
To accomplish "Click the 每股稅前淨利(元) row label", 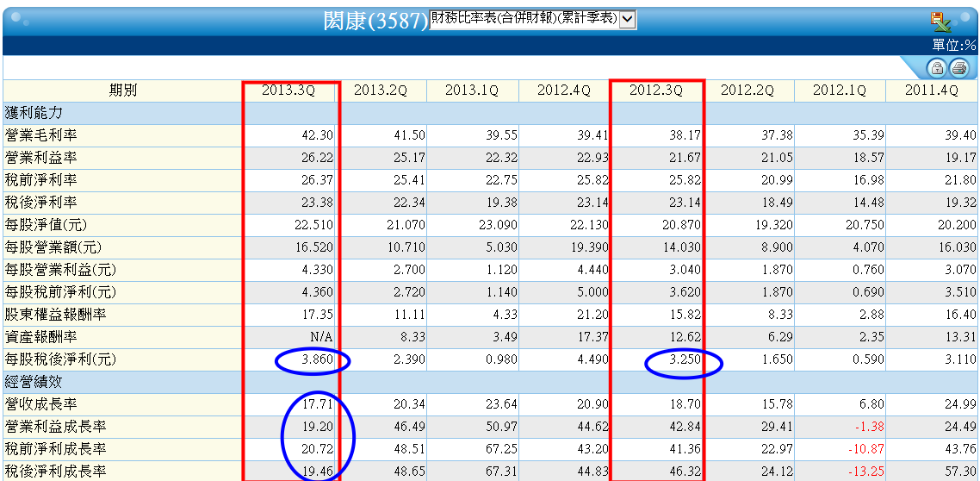I will [60, 292].
